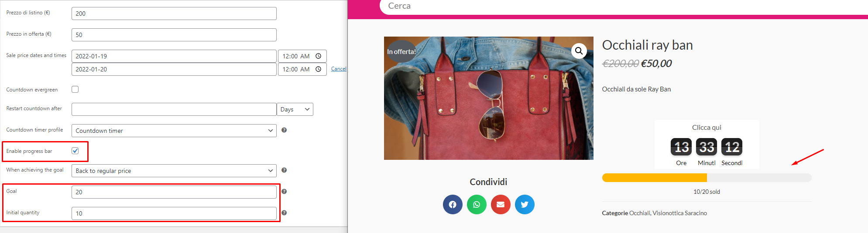Image resolution: width=868 pixels, height=233 pixels.
Task: Click Occhiali da sole Ray Ban description
Action: pos(636,89)
